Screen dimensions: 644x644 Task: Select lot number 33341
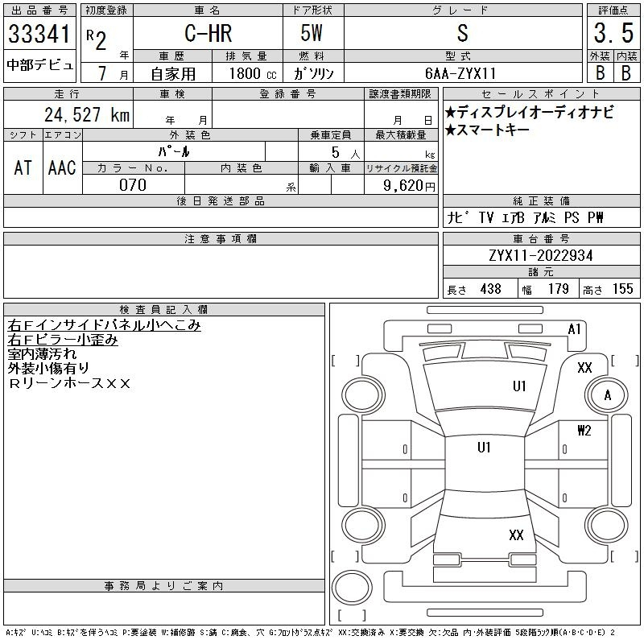(40, 35)
